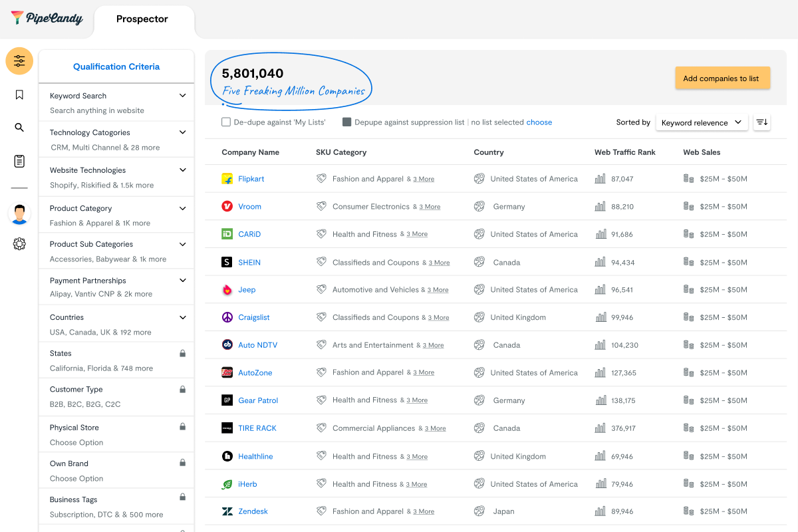798x532 pixels.
Task: Switch to the Prospector tab
Action: pyautogui.click(x=142, y=19)
